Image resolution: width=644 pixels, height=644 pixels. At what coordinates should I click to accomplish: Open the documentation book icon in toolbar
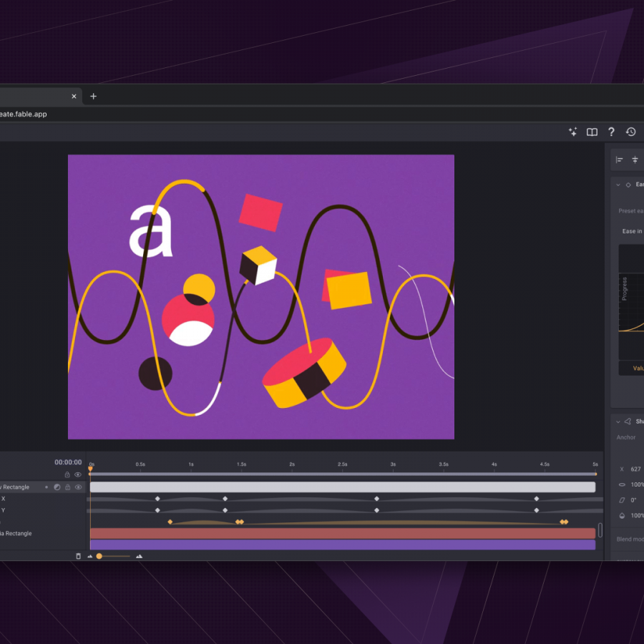pyautogui.click(x=592, y=132)
